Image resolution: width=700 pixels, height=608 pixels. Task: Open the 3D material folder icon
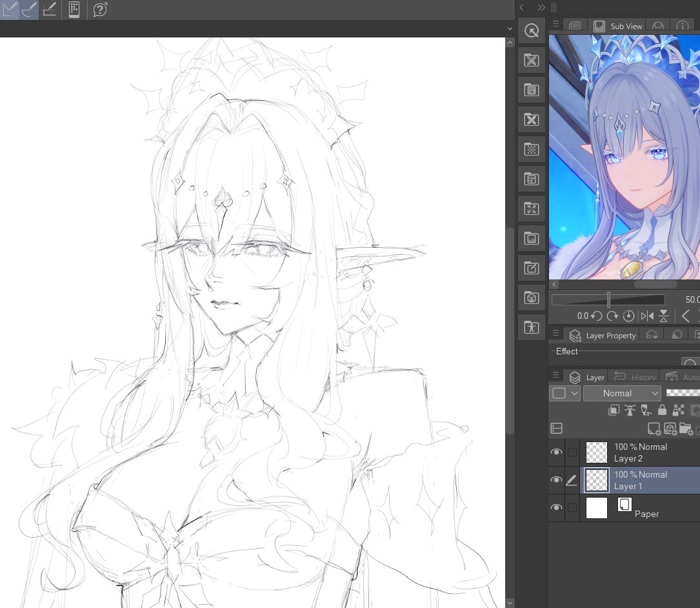[531, 298]
